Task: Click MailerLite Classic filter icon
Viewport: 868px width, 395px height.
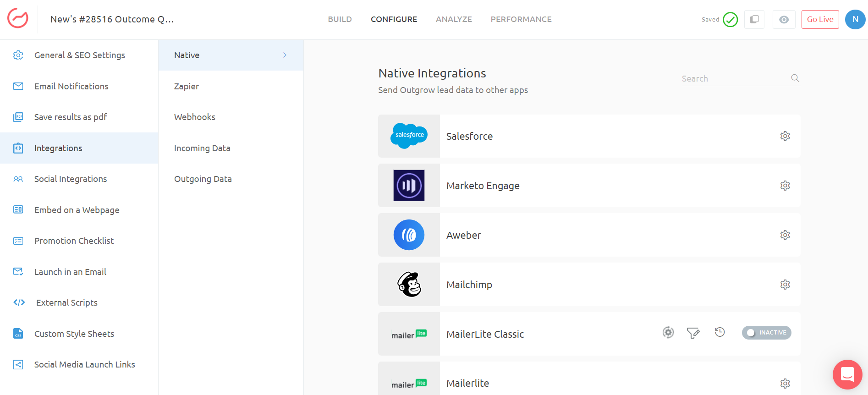Action: [x=693, y=333]
